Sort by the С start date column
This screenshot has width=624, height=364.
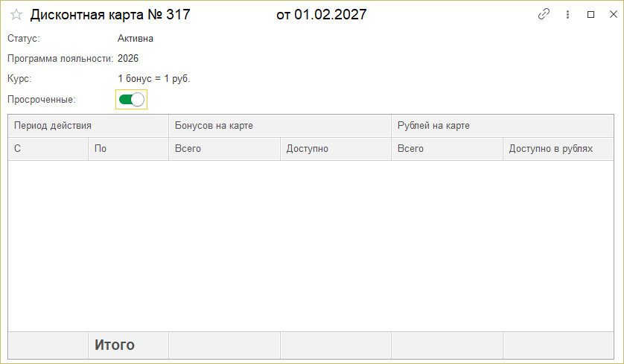point(48,149)
